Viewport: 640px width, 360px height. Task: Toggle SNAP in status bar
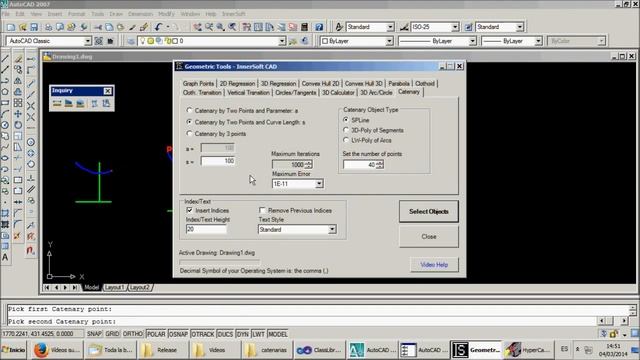pyautogui.click(x=94, y=334)
